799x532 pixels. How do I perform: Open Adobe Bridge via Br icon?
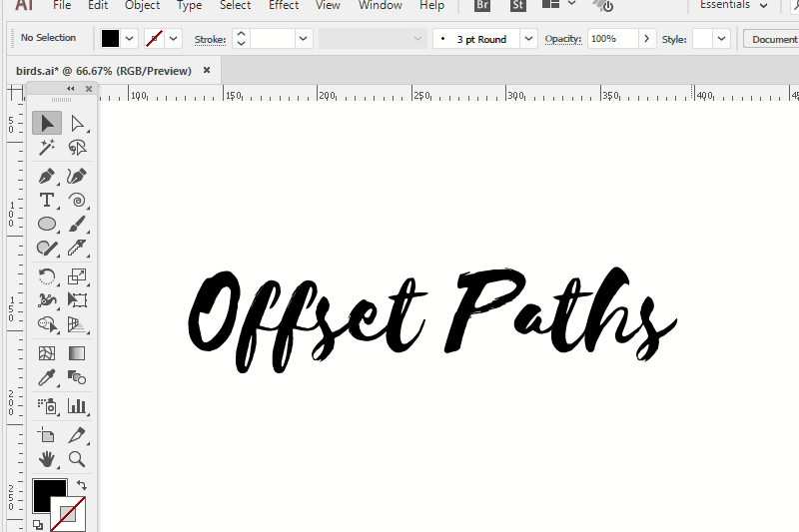click(x=483, y=5)
